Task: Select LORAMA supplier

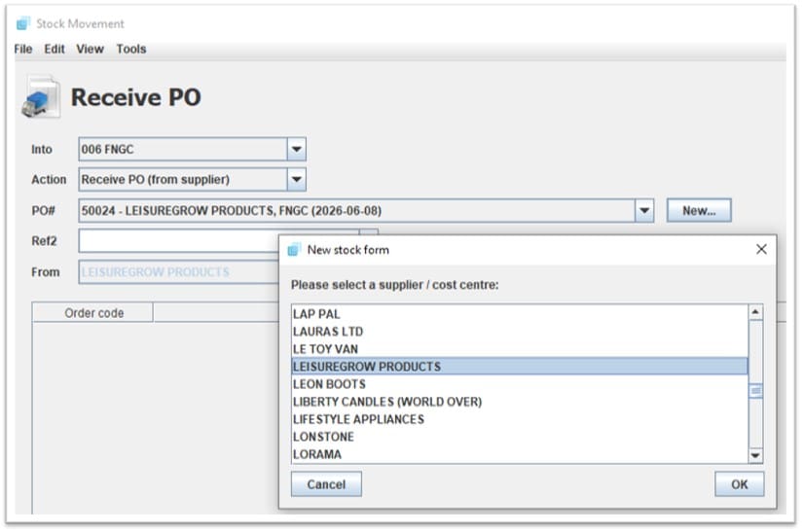Action: [x=520, y=454]
